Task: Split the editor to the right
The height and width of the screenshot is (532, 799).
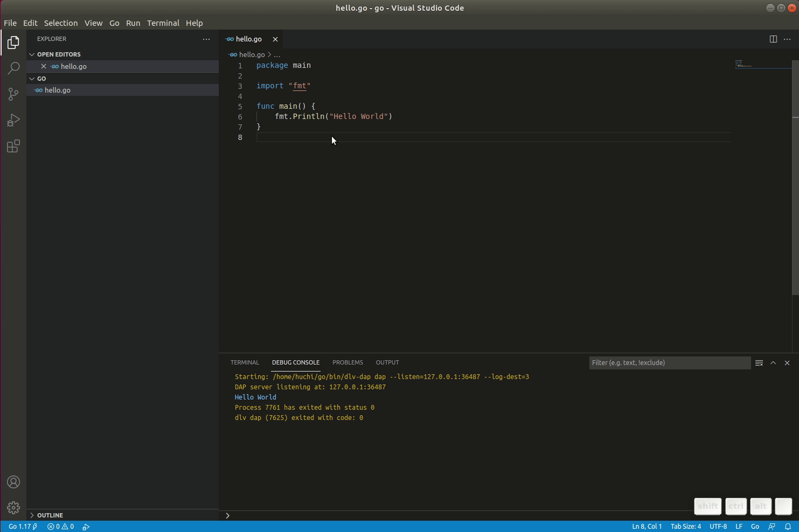Action: [773, 39]
